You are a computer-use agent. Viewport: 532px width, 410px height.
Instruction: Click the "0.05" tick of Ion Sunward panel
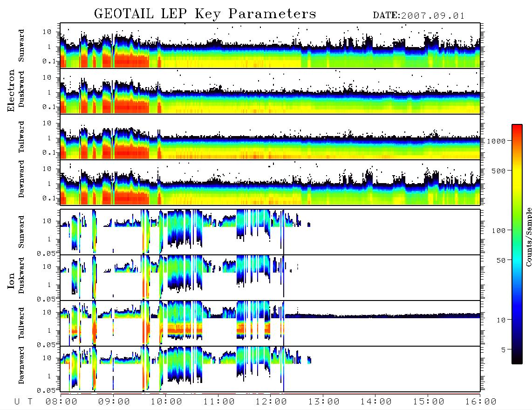pos(47,253)
